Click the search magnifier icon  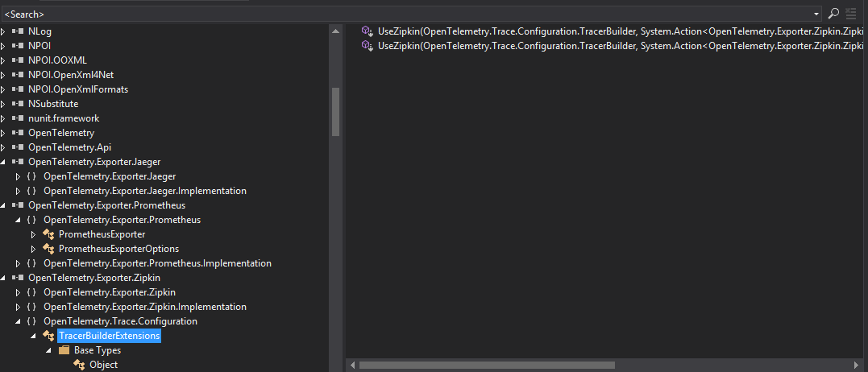(x=833, y=14)
